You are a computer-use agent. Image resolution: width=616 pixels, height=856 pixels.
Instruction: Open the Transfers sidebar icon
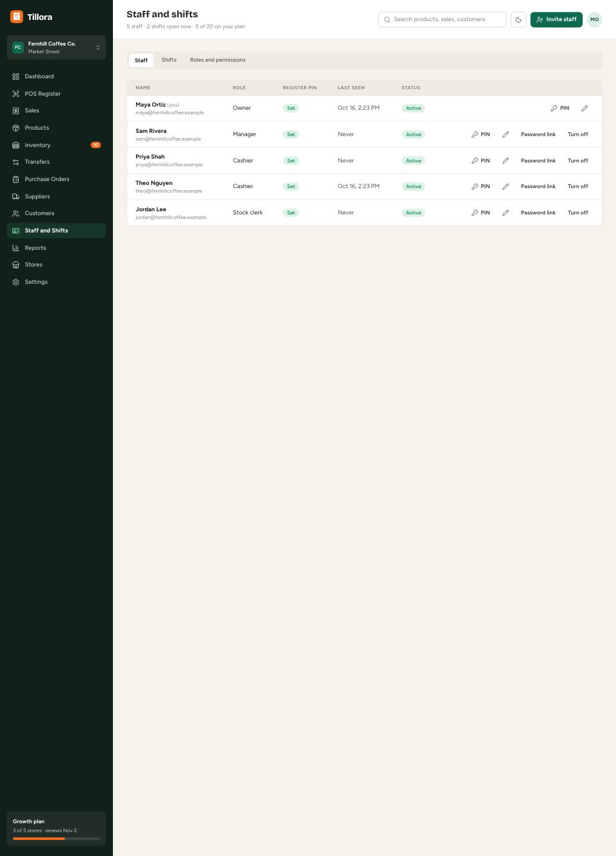(x=16, y=162)
